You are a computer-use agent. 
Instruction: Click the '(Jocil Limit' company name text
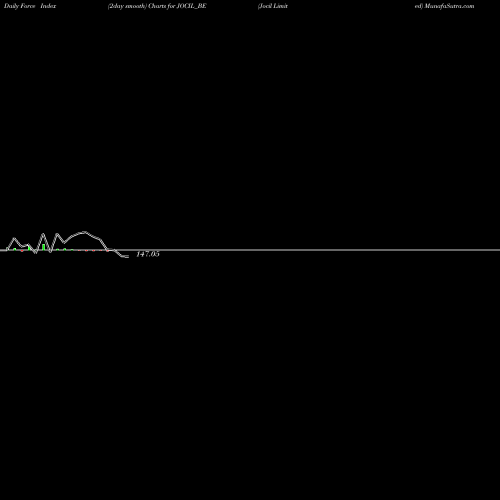click(273, 6)
